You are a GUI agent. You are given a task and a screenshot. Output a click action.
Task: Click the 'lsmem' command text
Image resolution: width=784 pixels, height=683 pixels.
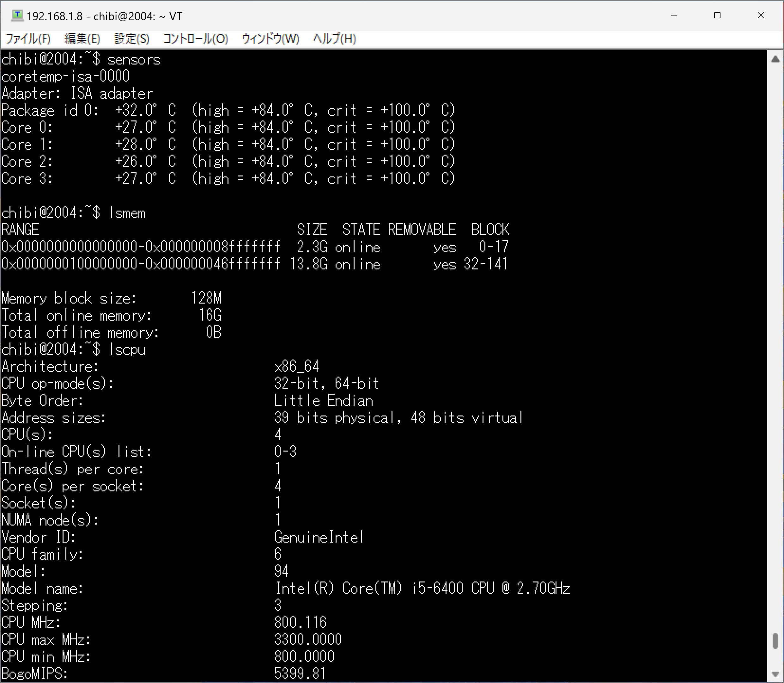(x=127, y=213)
